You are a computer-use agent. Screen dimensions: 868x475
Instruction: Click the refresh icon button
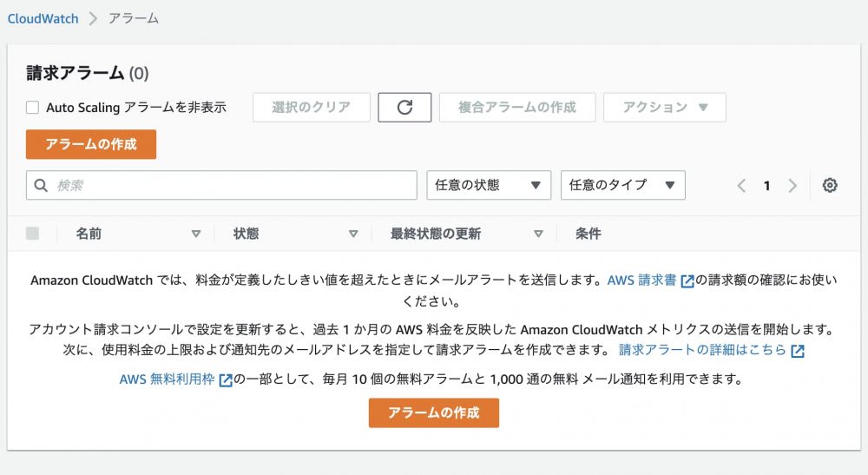[404, 108]
